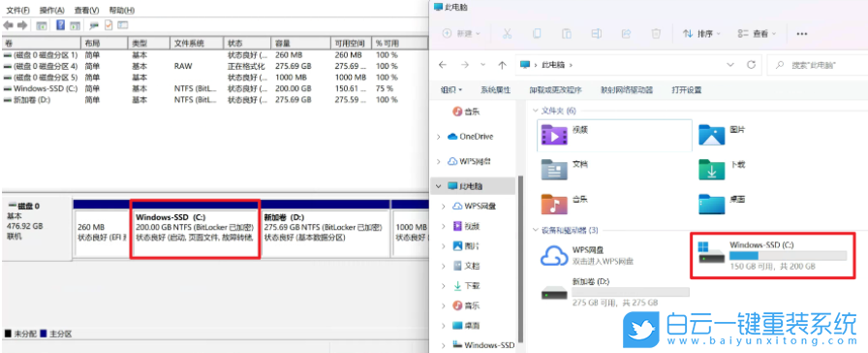Screen dimensions: 868x353
Task: Select Windows-SSD (C:) partition block in disk map
Action: click(x=195, y=230)
